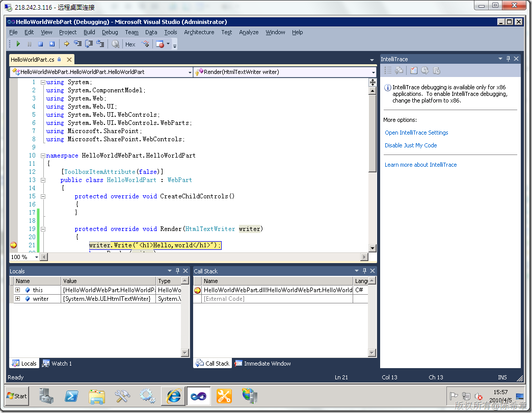Screen dimensions: 532x413
Task: Open the Tools menu
Action: 171,32
